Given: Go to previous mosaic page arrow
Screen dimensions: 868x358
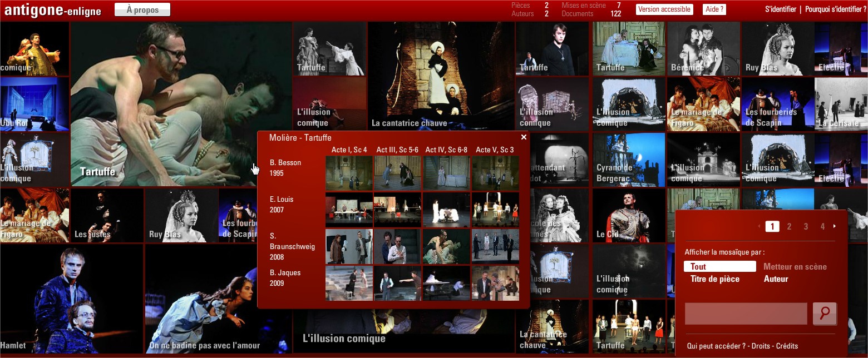Looking at the screenshot, I should [x=759, y=226].
